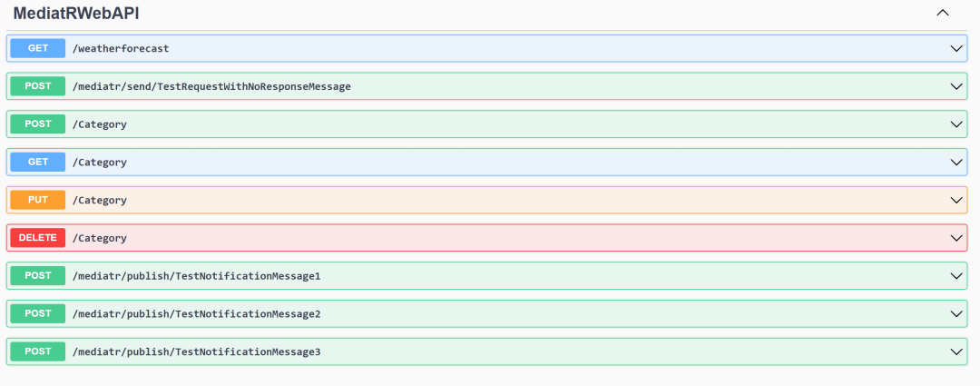Open the /weatherforecast endpoint path
This screenshot has width=980, height=386.
(121, 48)
